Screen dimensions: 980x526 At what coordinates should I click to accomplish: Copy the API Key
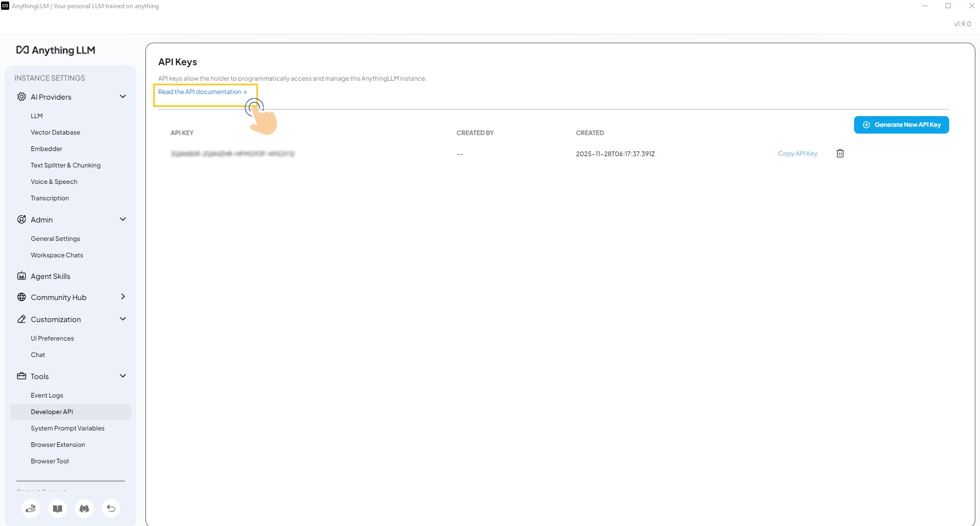point(797,153)
